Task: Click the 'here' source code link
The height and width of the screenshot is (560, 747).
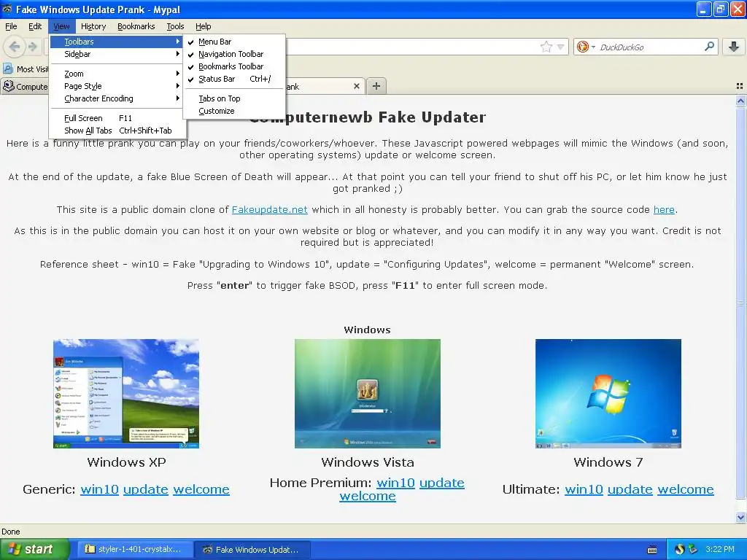Action: coord(664,209)
